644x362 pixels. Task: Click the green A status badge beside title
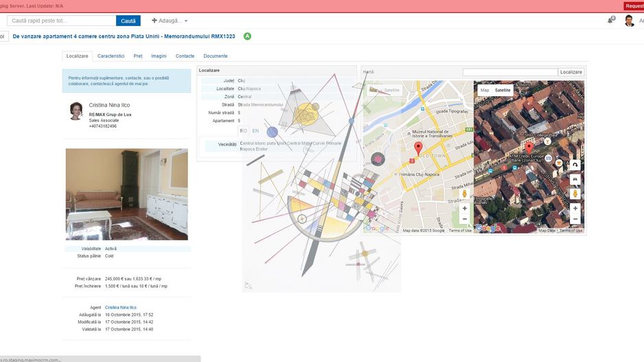click(247, 36)
